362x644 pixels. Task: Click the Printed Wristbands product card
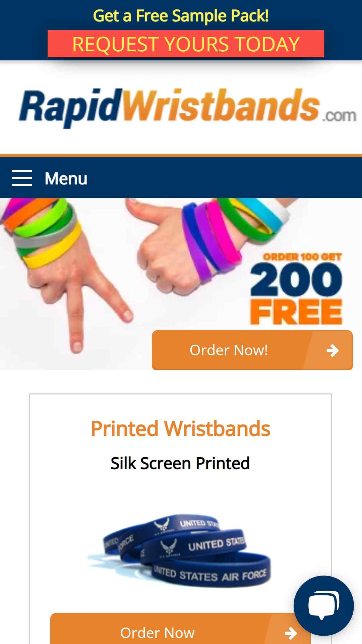point(180,519)
